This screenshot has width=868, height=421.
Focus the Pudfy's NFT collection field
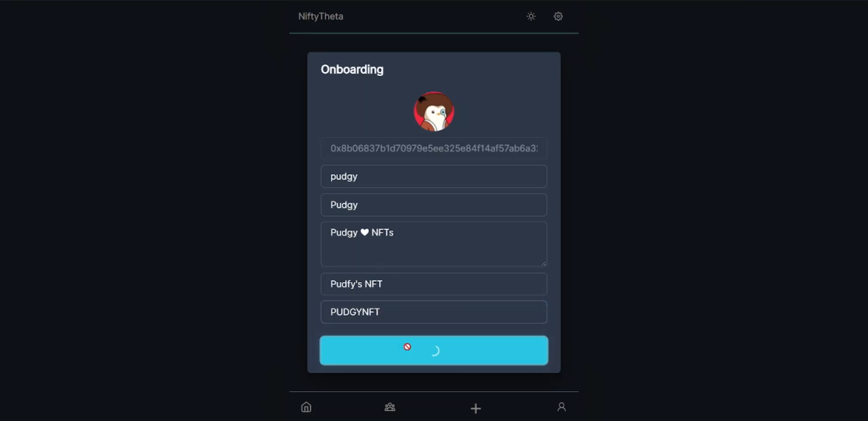click(434, 284)
